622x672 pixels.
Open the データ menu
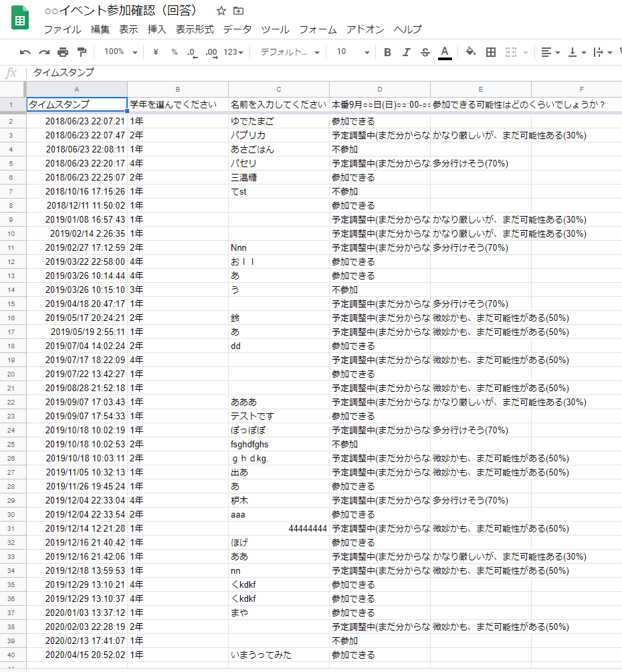[x=237, y=29]
